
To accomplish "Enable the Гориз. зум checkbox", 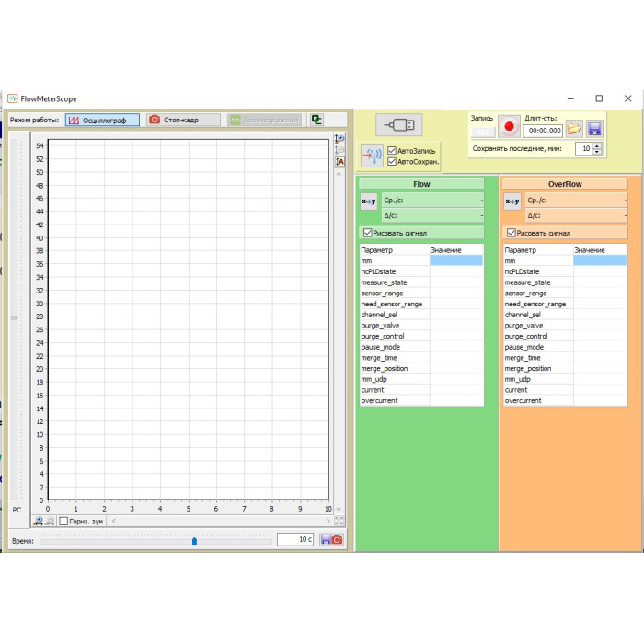I will [63, 522].
